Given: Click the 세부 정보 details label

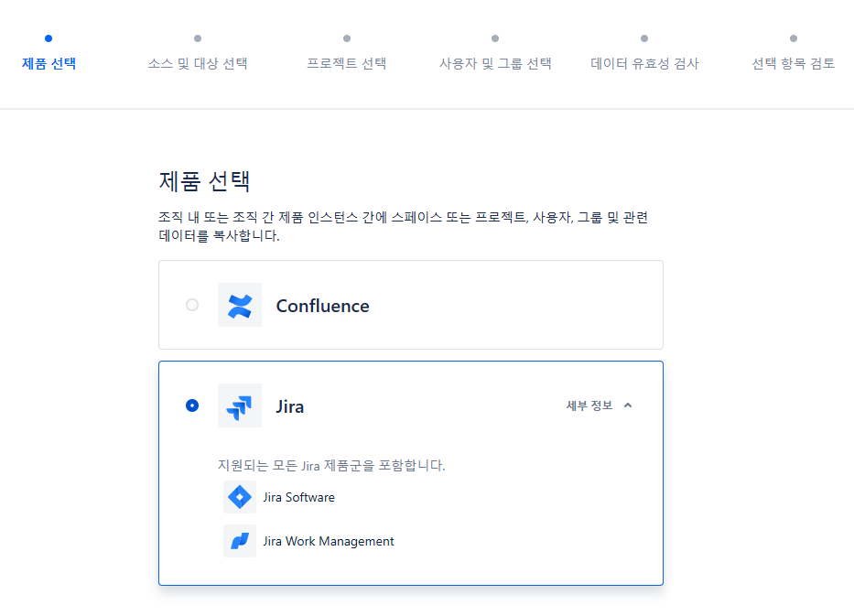Looking at the screenshot, I should pos(589,405).
